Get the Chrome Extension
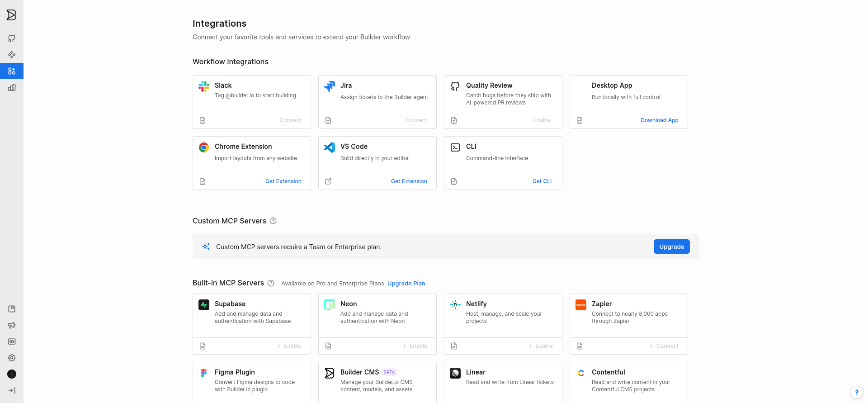The height and width of the screenshot is (403, 868). click(x=283, y=181)
